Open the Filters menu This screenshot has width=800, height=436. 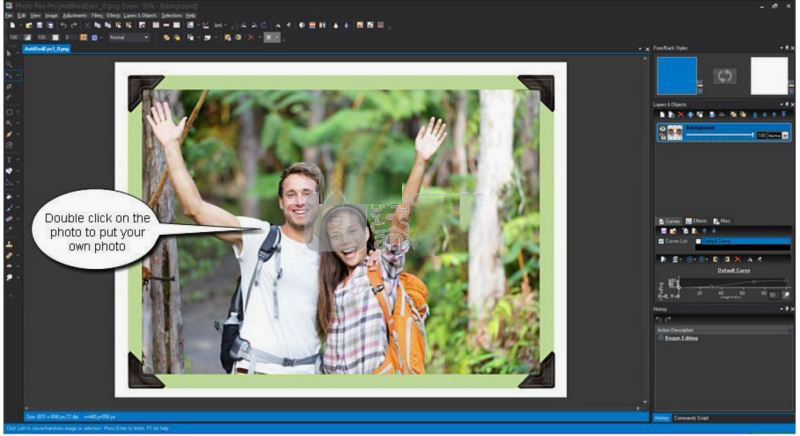pos(97,16)
